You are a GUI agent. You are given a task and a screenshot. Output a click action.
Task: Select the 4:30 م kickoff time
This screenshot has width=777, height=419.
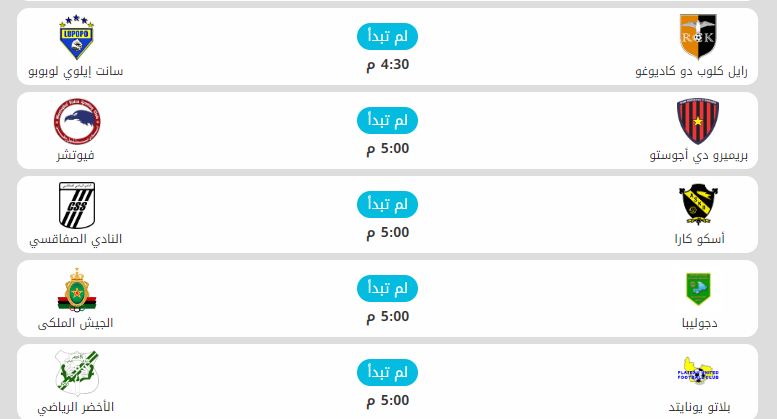(387, 65)
